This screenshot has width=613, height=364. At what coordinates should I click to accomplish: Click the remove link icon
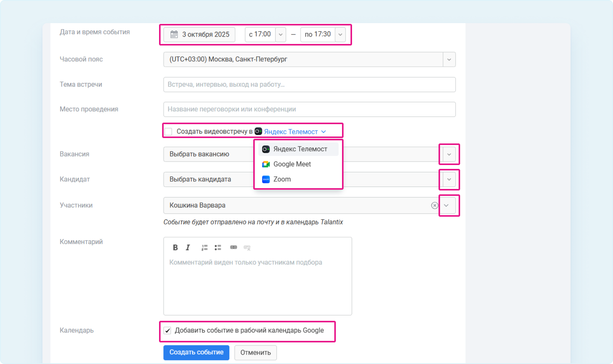tap(247, 248)
